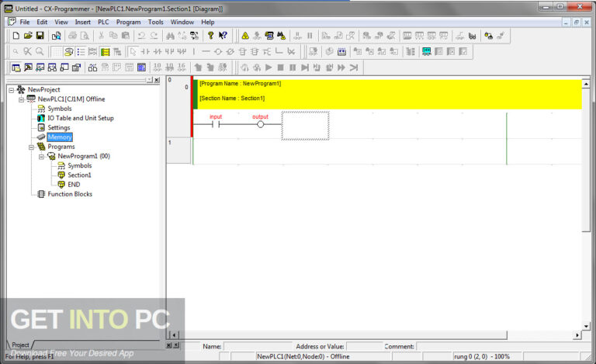Toggle the output window icon

click(28, 68)
